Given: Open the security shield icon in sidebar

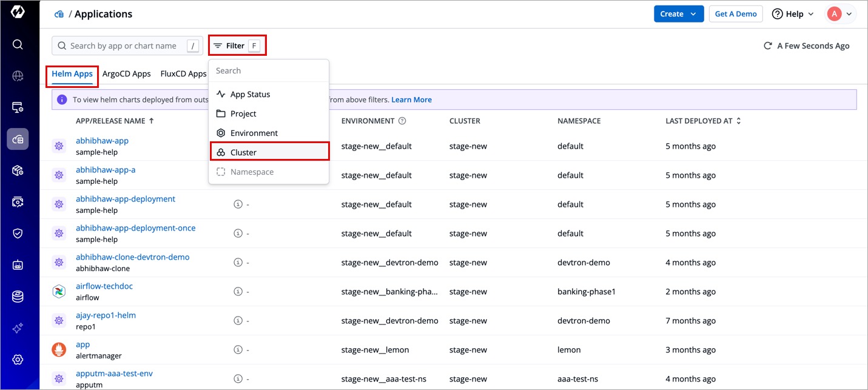Looking at the screenshot, I should (18, 234).
